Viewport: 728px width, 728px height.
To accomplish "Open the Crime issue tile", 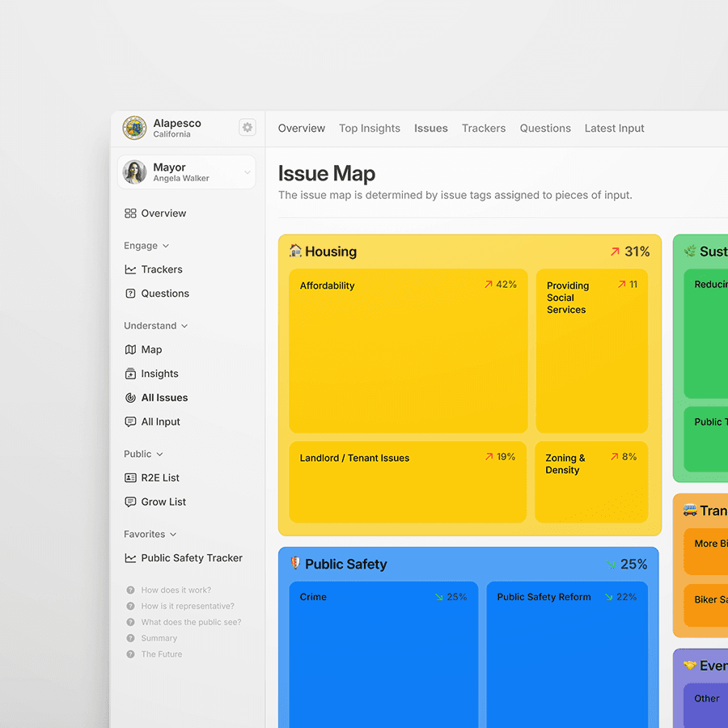I will pos(383,654).
